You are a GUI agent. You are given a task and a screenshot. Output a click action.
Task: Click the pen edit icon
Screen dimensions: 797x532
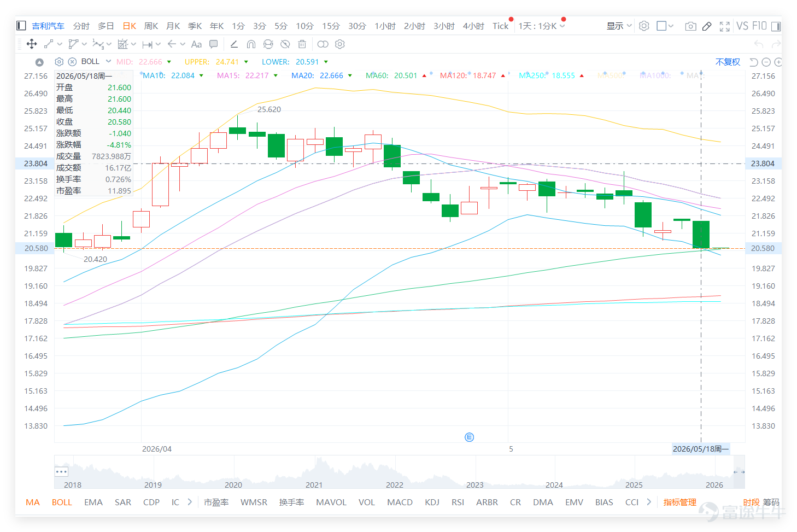click(x=707, y=26)
